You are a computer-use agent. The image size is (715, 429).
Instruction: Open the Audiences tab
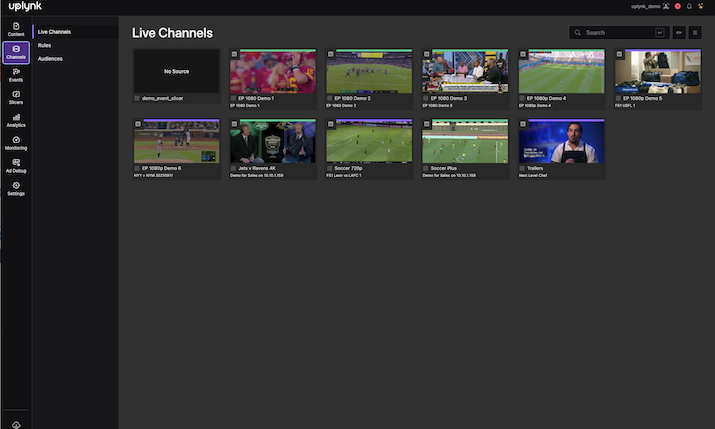50,59
